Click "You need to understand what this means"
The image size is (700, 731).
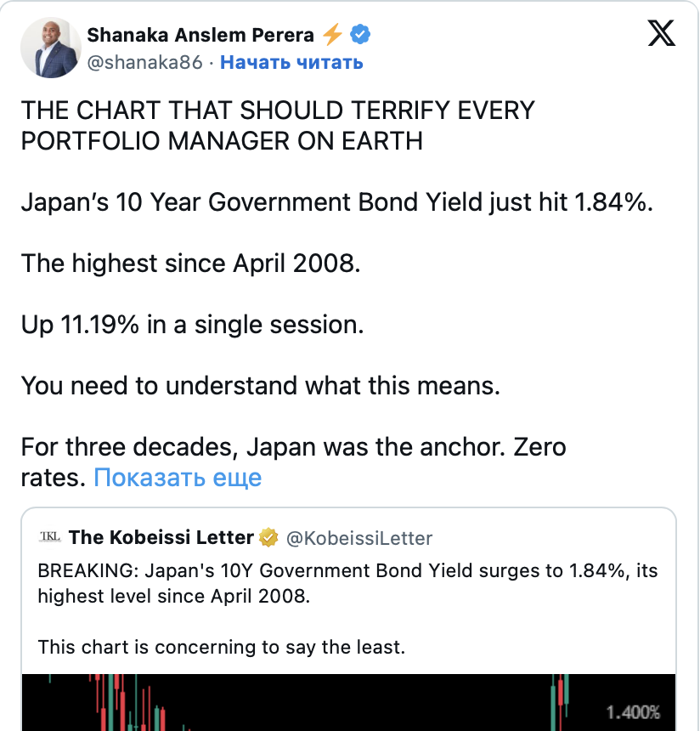tap(260, 386)
